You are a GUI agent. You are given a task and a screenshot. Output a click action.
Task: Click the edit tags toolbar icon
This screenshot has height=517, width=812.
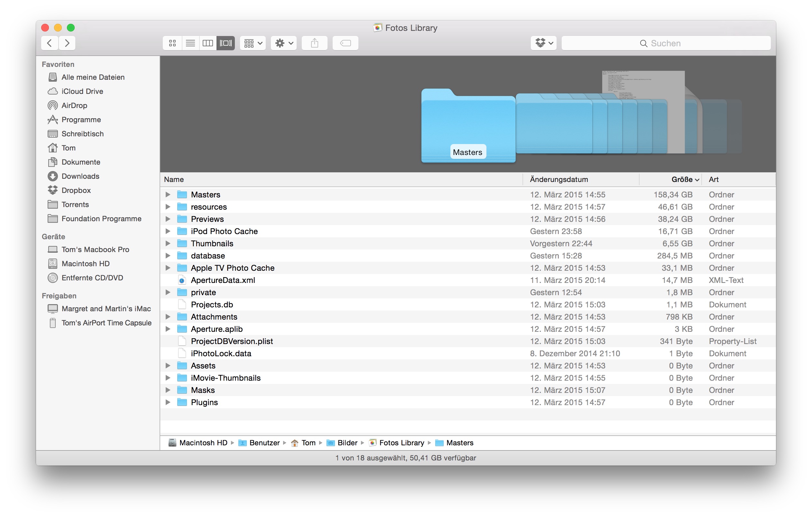click(x=345, y=43)
